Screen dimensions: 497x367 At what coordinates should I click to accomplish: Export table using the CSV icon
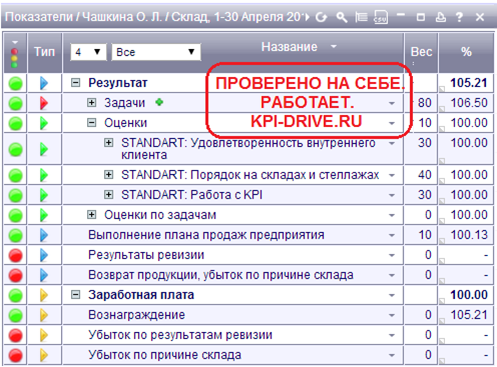[381, 17]
